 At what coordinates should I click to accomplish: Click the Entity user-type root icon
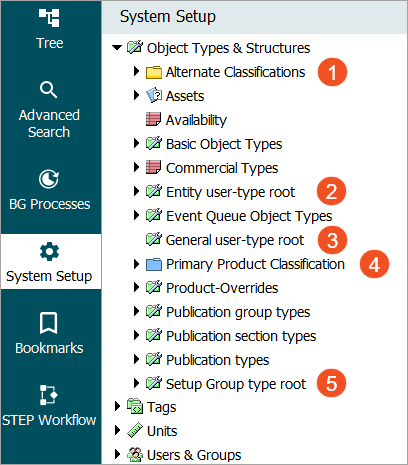coord(154,192)
